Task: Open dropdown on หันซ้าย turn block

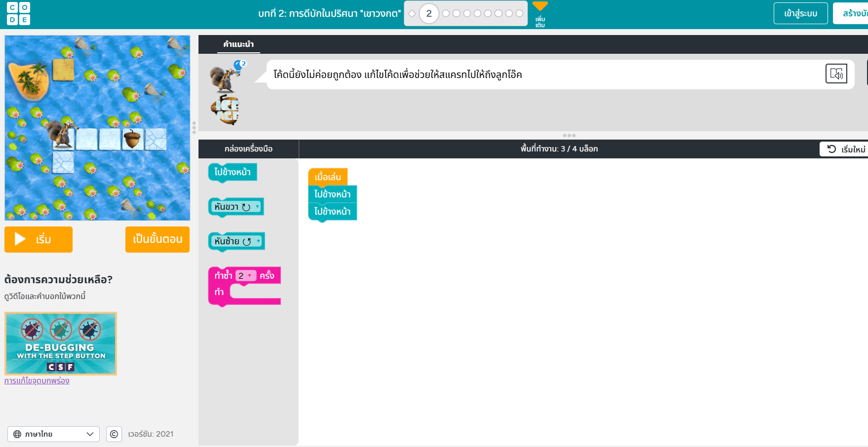Action: pyautogui.click(x=258, y=241)
